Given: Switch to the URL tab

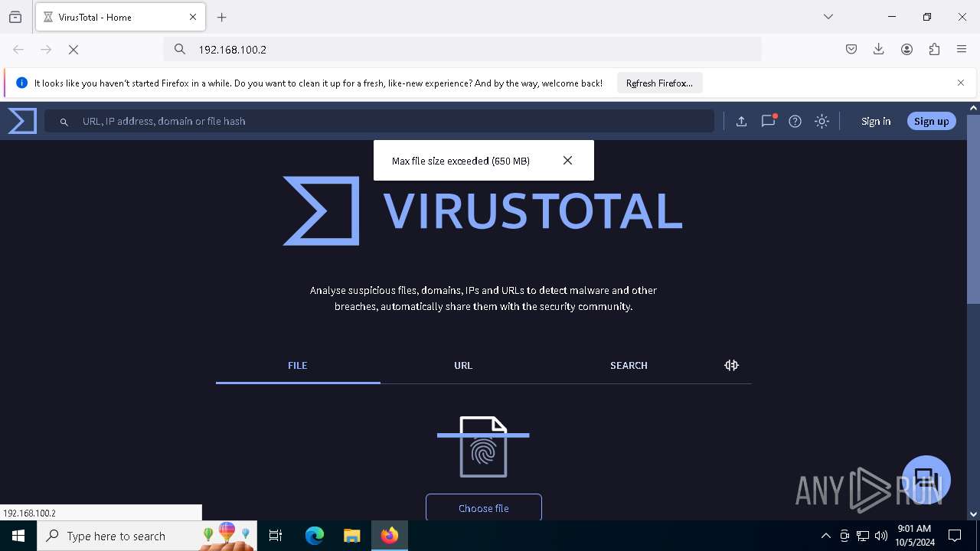Looking at the screenshot, I should 463,365.
